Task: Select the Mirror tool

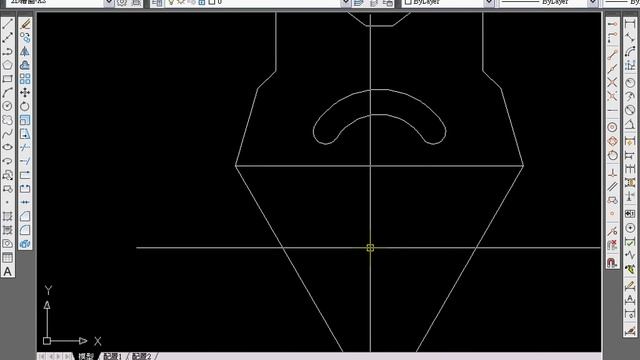Action: click(25, 52)
